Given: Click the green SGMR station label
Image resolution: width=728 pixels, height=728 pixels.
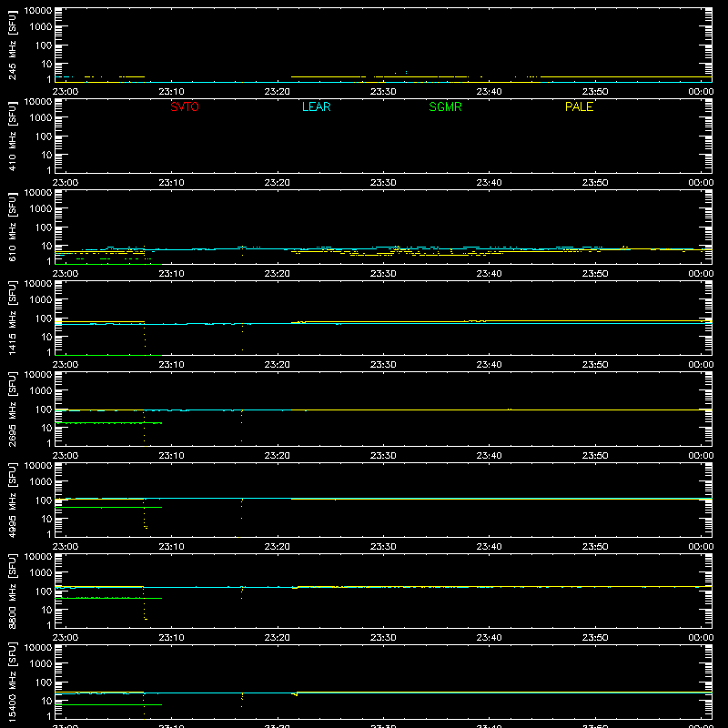Looking at the screenshot, I should pyautogui.click(x=445, y=106).
